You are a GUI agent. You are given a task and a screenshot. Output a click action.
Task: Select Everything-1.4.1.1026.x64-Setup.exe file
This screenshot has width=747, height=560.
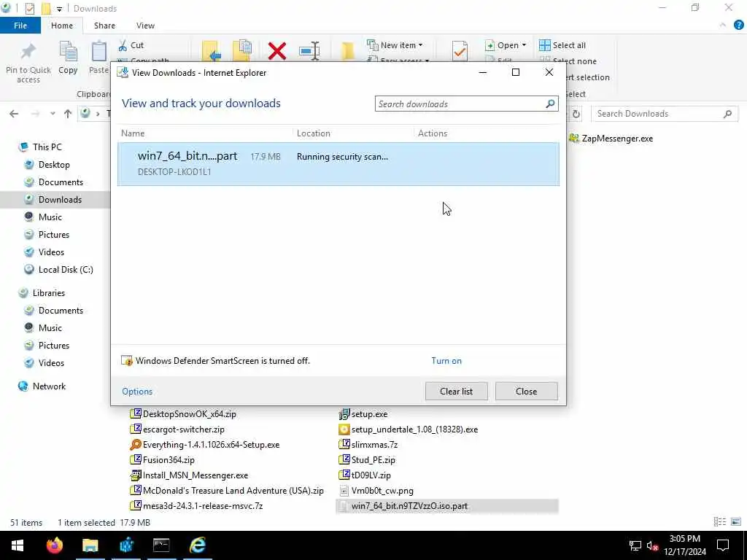point(205,445)
